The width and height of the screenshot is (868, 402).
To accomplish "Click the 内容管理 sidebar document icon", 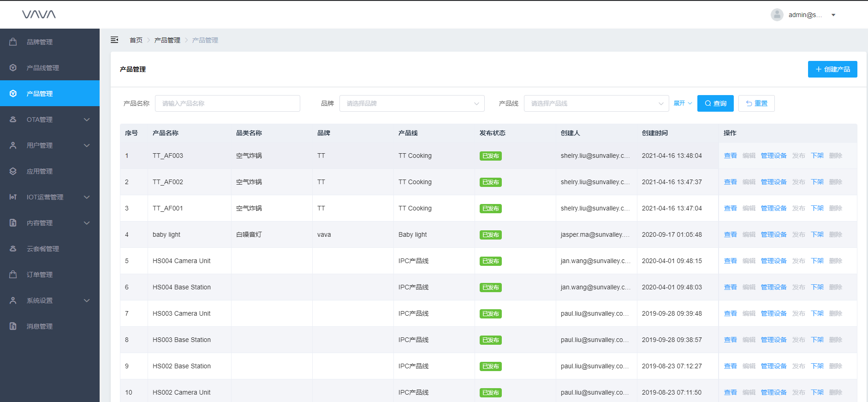I will coord(13,223).
